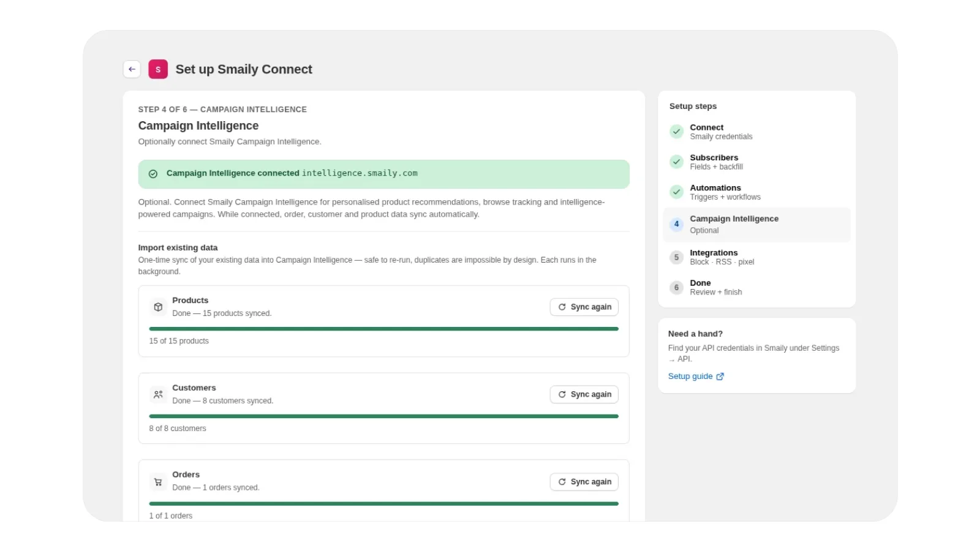The image size is (980, 551).
Task: Click the pink Smaily S logo
Action: pos(158,69)
